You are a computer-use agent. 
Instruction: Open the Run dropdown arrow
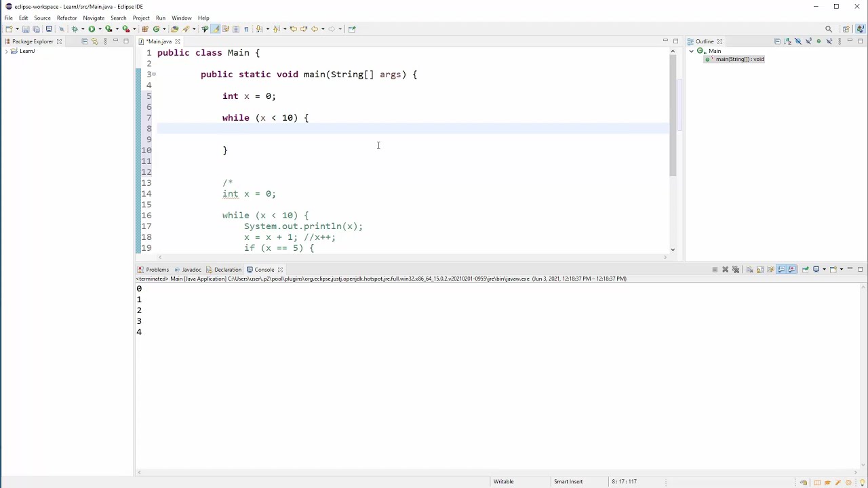coord(100,28)
